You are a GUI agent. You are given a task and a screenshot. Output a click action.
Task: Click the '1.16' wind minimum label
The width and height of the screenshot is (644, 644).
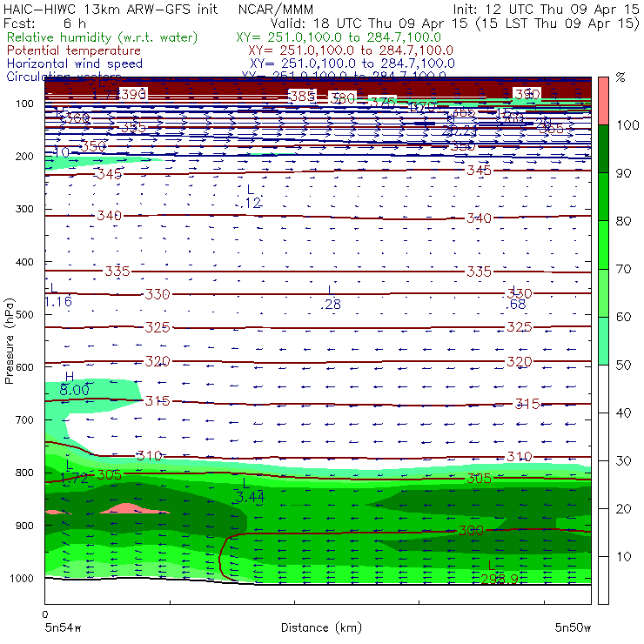click(x=58, y=302)
